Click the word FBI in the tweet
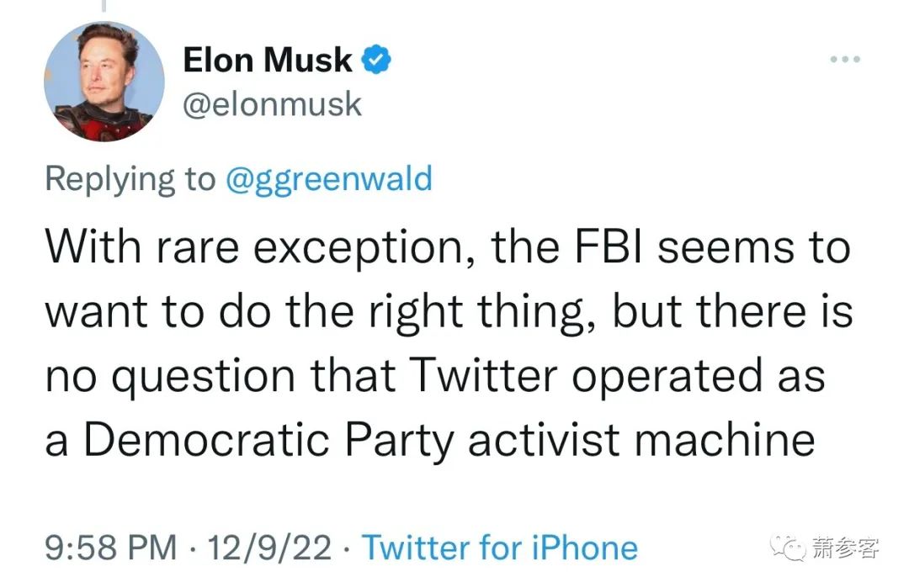This screenshot has width=909, height=588. 609,246
